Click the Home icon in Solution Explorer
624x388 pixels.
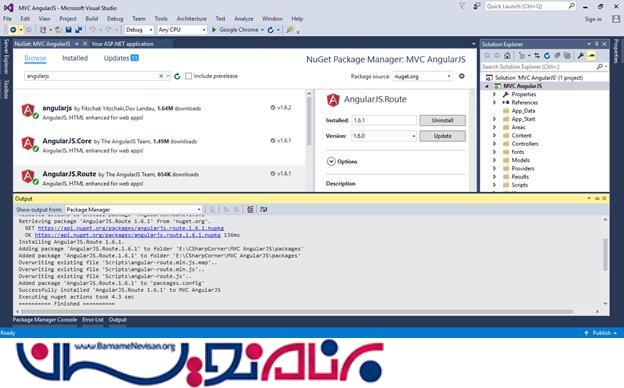point(507,56)
